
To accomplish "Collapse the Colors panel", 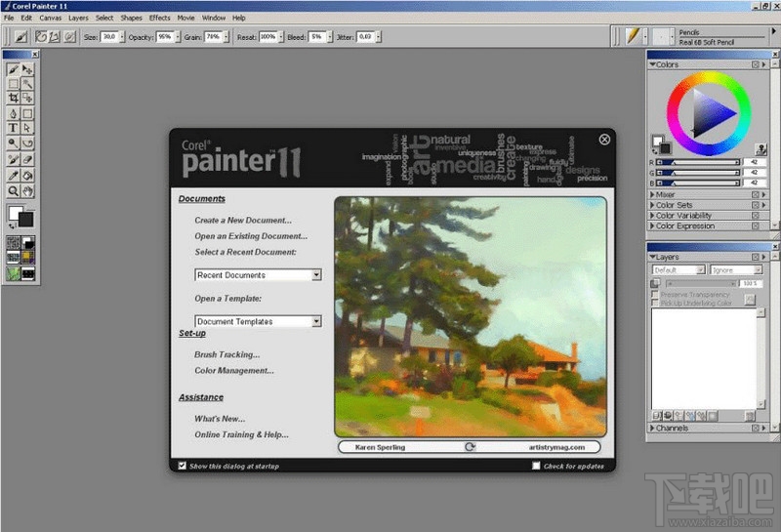I will tap(652, 64).
